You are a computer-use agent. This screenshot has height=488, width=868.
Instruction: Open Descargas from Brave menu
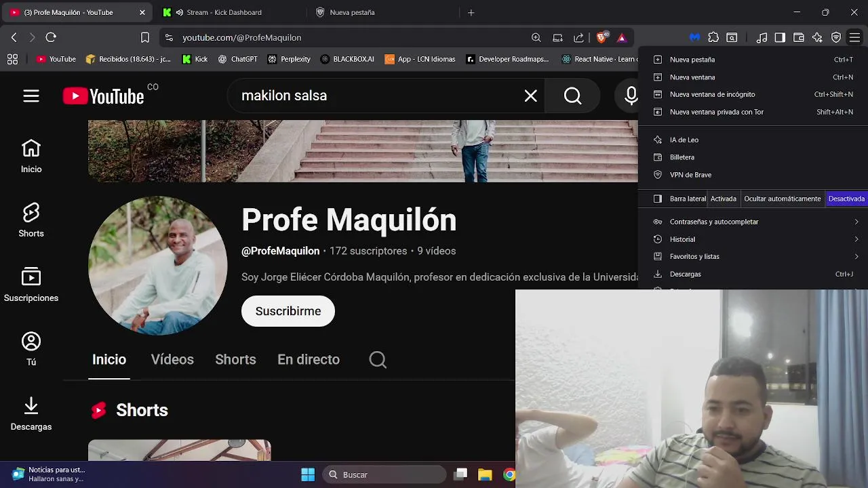(753, 274)
